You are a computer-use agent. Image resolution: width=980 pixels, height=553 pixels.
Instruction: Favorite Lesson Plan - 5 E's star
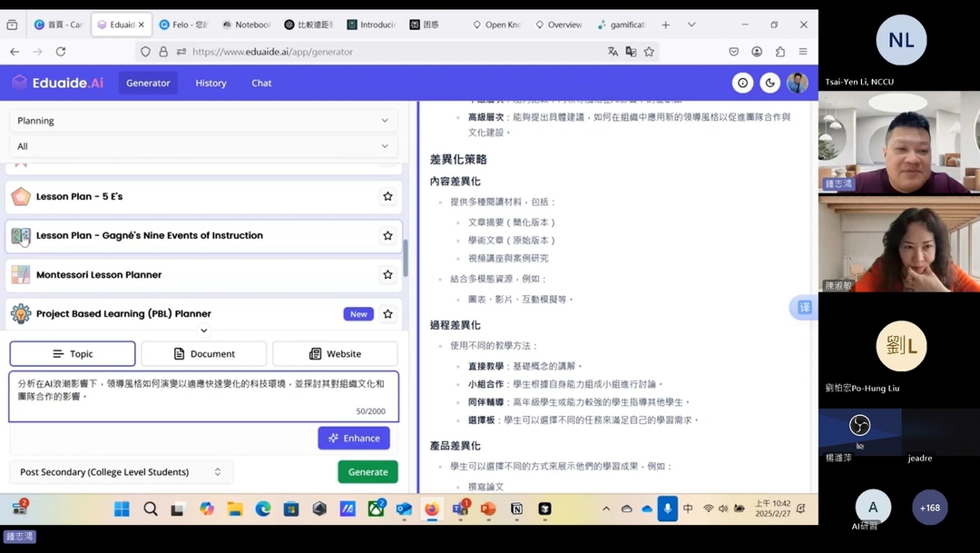coord(387,196)
